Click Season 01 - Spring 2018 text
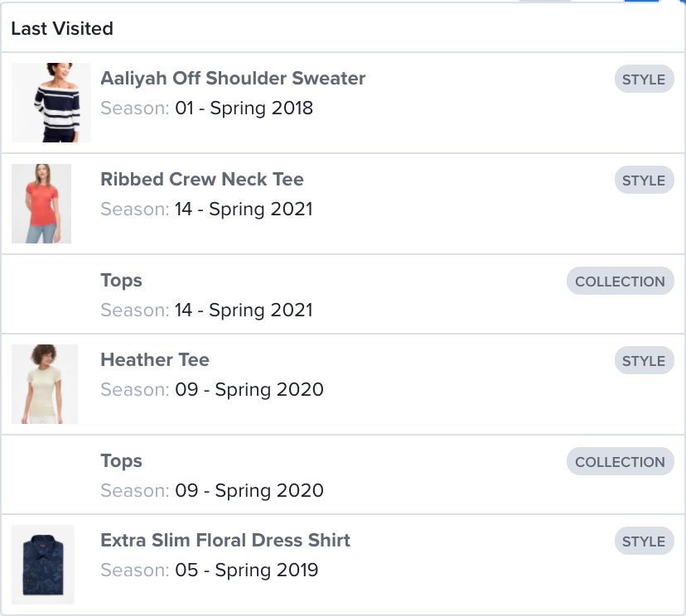 (207, 108)
